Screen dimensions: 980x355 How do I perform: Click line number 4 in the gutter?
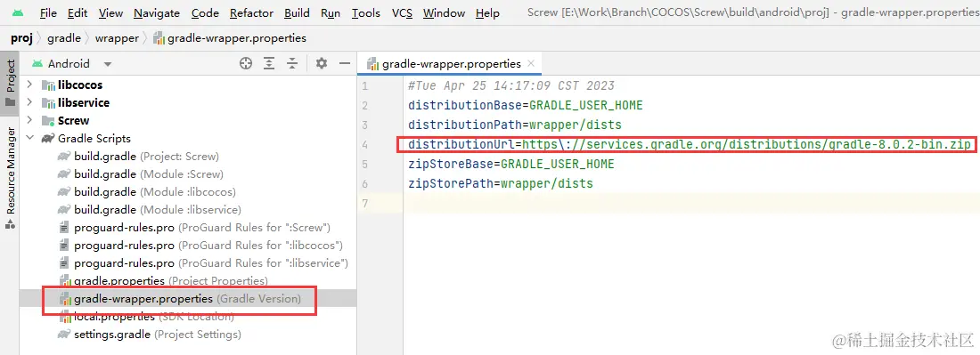click(x=364, y=145)
